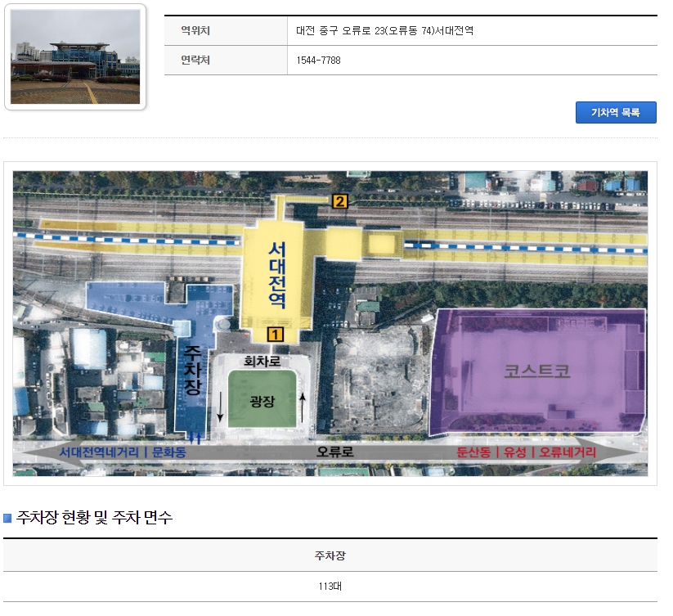The image size is (673, 616).
Task: Click the upward arrow beside 광장
Action: [x=303, y=407]
